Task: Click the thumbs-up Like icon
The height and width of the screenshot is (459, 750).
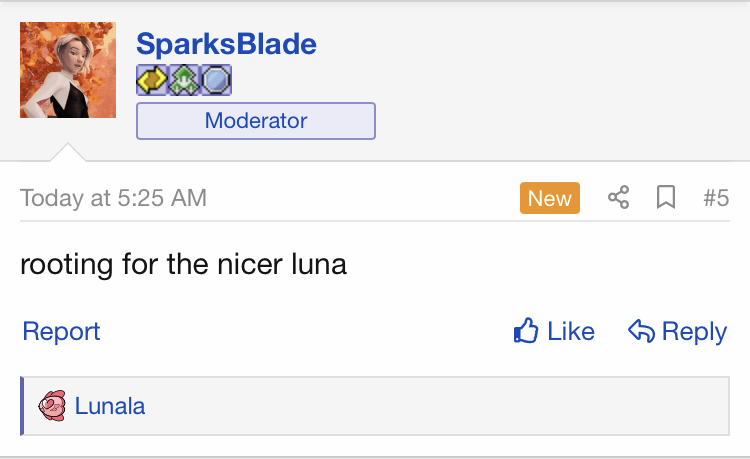Action: 526,331
